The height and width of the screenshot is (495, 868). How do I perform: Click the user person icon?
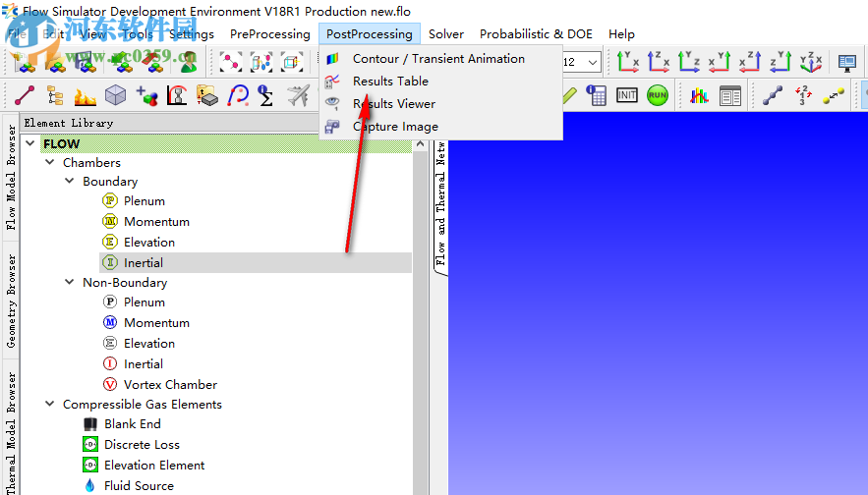pyautogui.click(x=189, y=62)
